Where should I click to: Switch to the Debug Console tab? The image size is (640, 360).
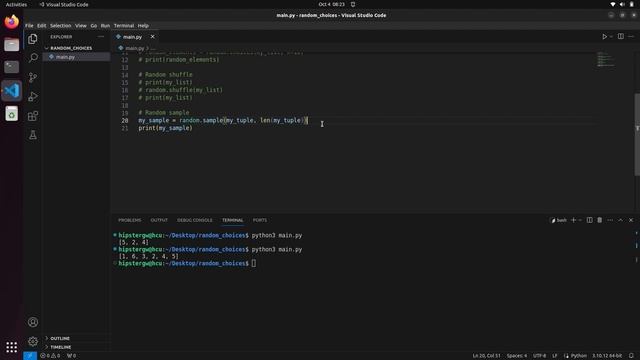194,220
